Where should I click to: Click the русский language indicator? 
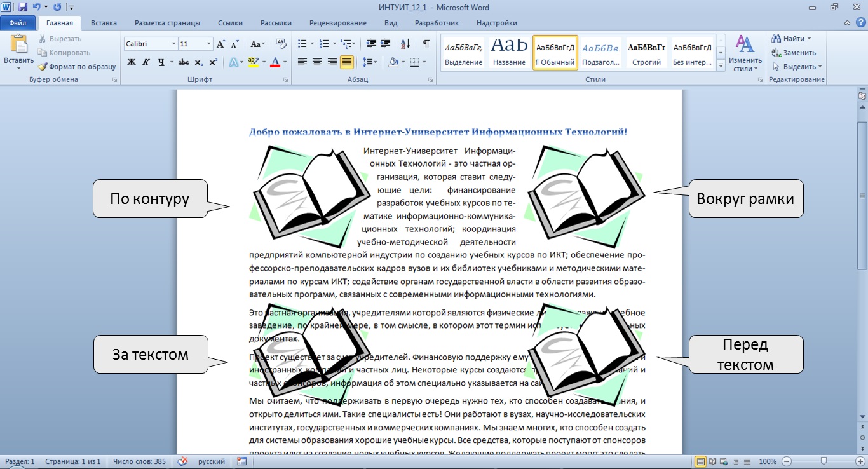tap(212, 461)
